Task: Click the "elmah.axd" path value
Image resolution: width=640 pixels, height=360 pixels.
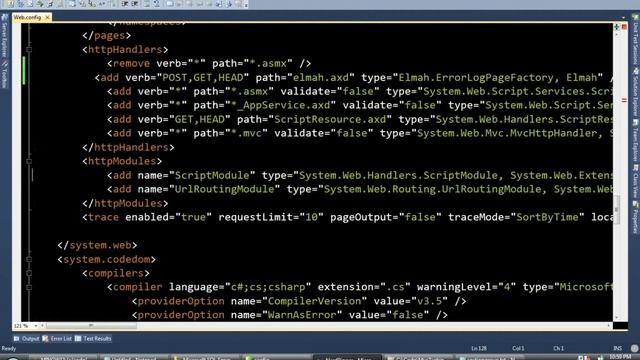Action: [320, 78]
